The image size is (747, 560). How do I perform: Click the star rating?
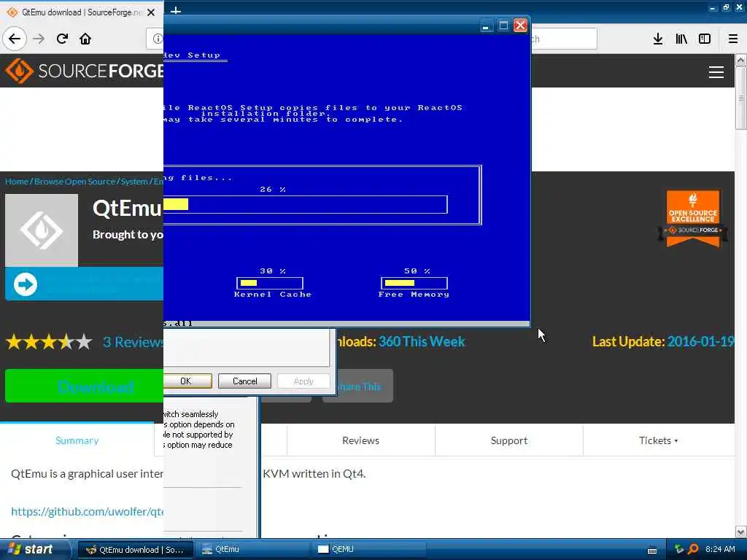pyautogui.click(x=49, y=342)
